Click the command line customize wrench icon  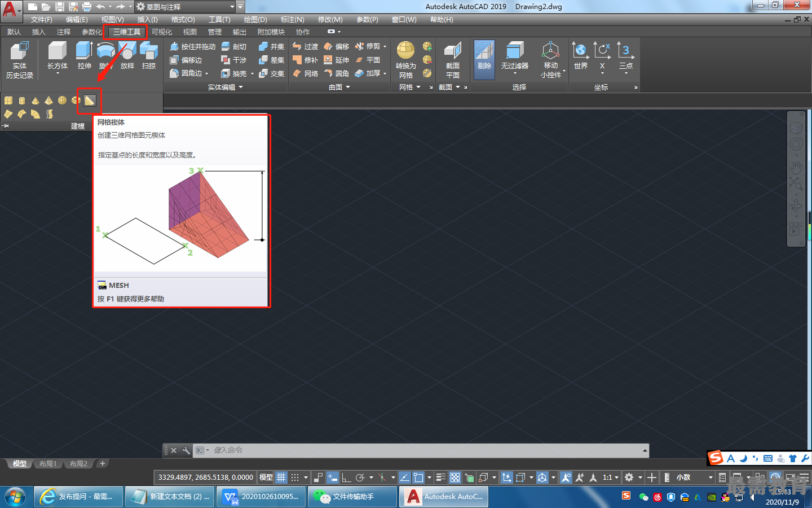tap(186, 450)
